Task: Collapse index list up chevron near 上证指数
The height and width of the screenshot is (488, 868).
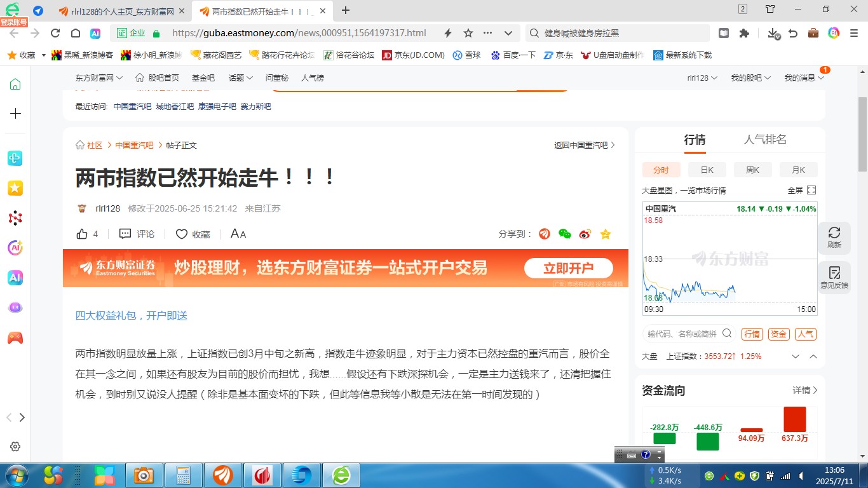Action: point(813,356)
